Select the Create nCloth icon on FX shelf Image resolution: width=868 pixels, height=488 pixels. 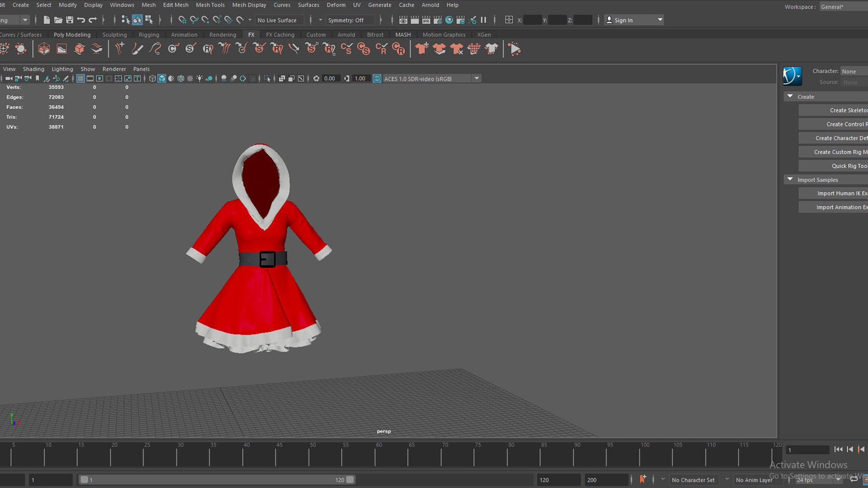click(421, 48)
